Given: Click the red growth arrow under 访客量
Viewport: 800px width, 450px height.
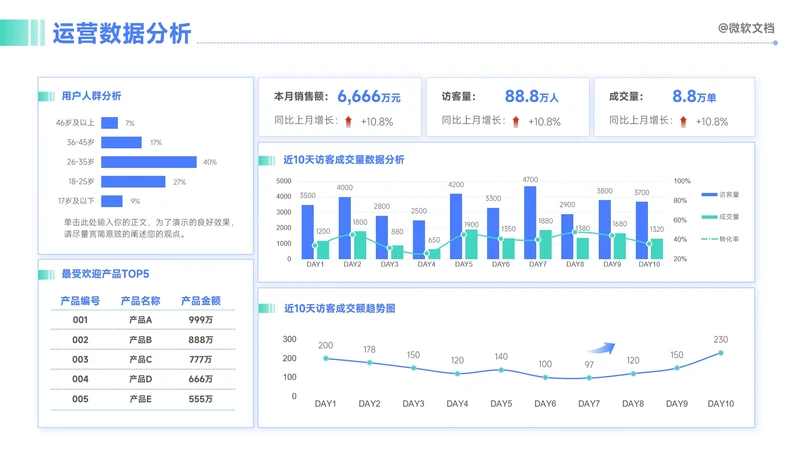Looking at the screenshot, I should coord(516,121).
